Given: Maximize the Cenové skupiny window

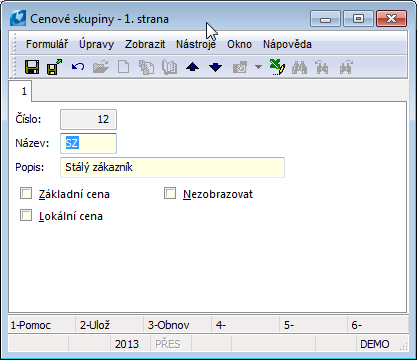Looking at the screenshot, I should coord(358,19).
